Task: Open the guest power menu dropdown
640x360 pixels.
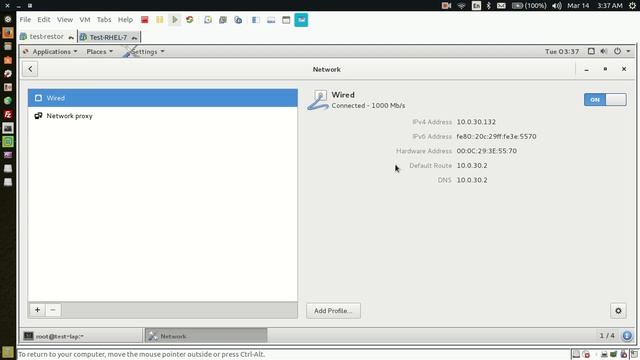Action: (x=622, y=51)
